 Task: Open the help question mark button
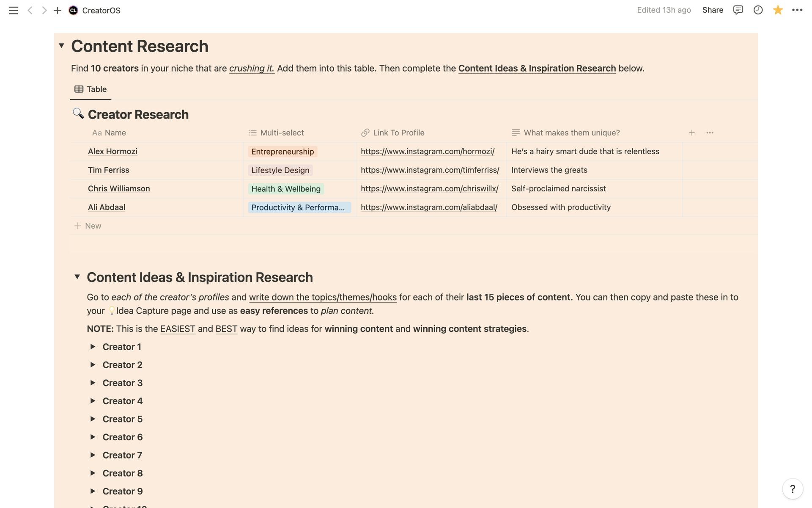[x=793, y=489]
